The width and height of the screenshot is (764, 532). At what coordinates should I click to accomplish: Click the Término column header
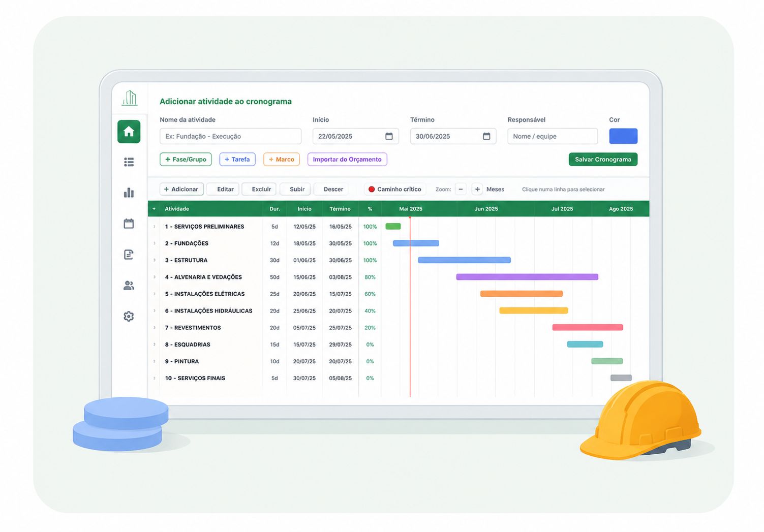point(340,209)
